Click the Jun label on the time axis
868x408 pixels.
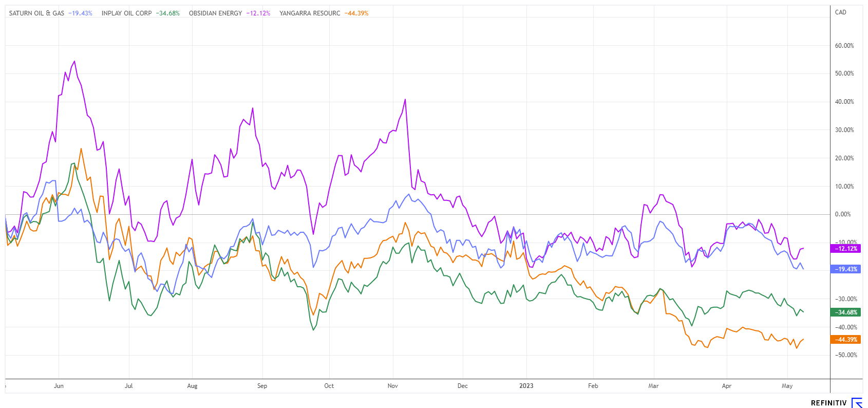coord(59,386)
